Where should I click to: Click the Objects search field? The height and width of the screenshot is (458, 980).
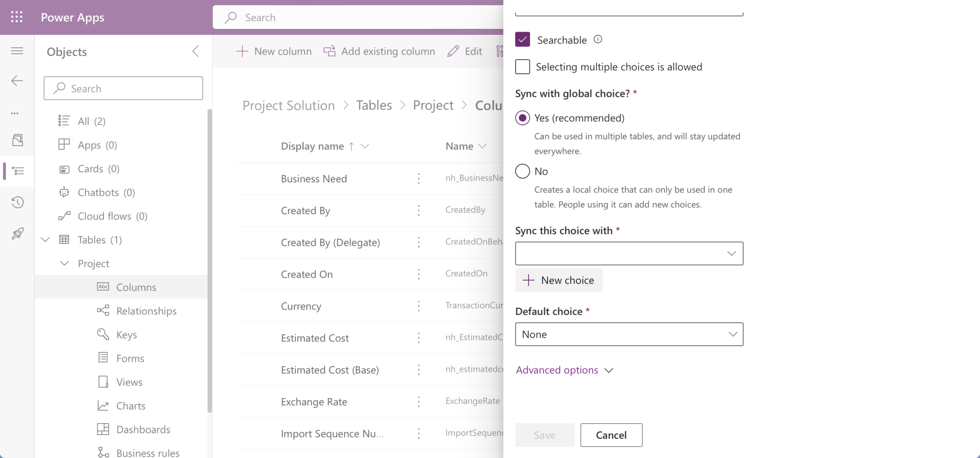[x=123, y=88]
